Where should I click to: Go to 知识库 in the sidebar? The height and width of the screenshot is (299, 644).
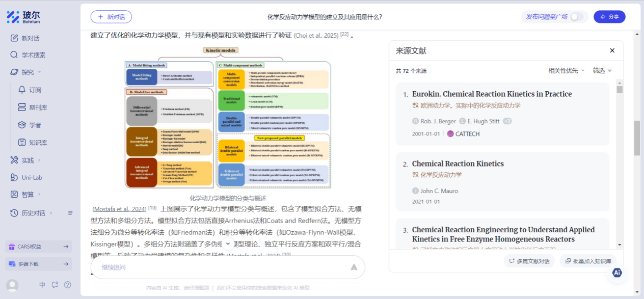[x=38, y=143]
